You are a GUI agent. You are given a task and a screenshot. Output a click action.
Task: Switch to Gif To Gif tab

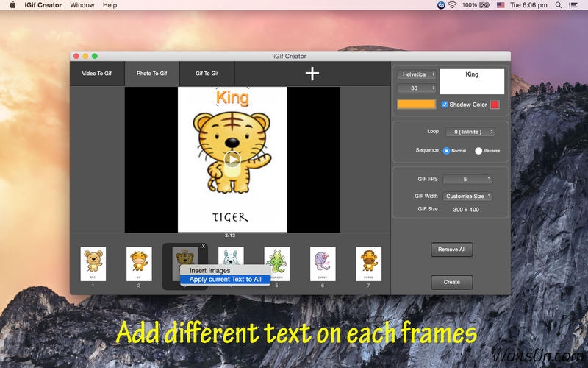(x=207, y=74)
